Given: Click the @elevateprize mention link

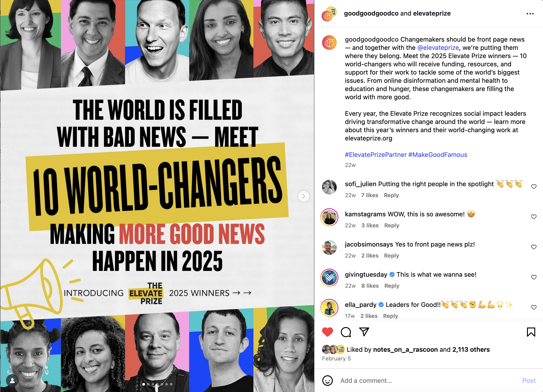Looking at the screenshot, I should (438, 48).
